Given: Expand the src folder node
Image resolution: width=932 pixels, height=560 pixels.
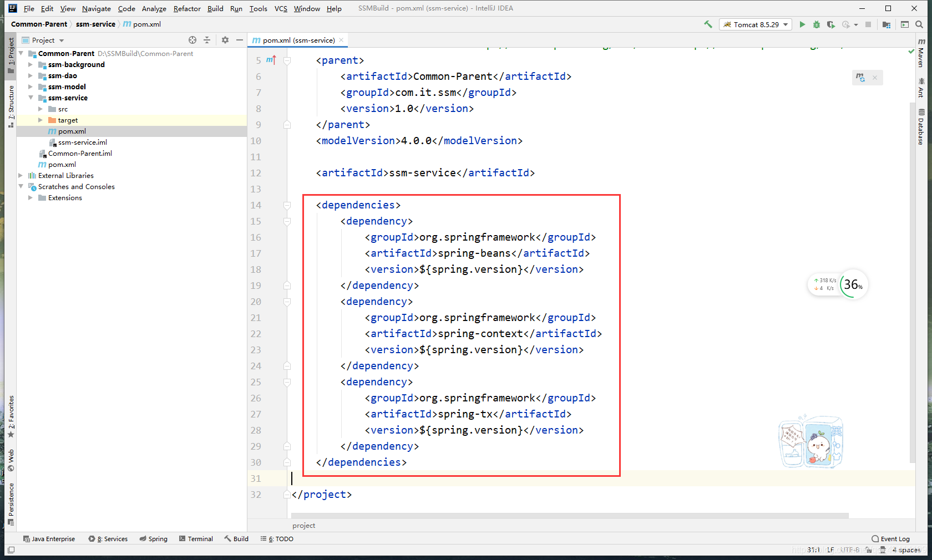Looking at the screenshot, I should pyautogui.click(x=40, y=109).
